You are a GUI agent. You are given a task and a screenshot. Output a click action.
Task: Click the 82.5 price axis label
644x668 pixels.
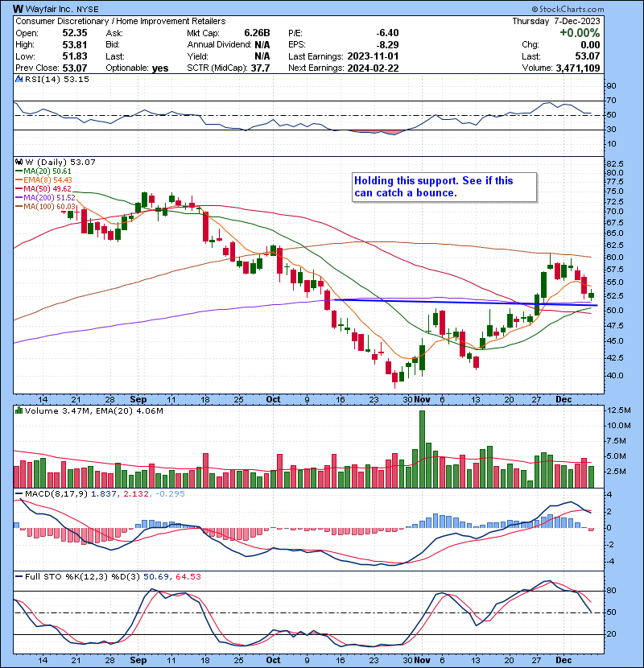tap(615, 164)
